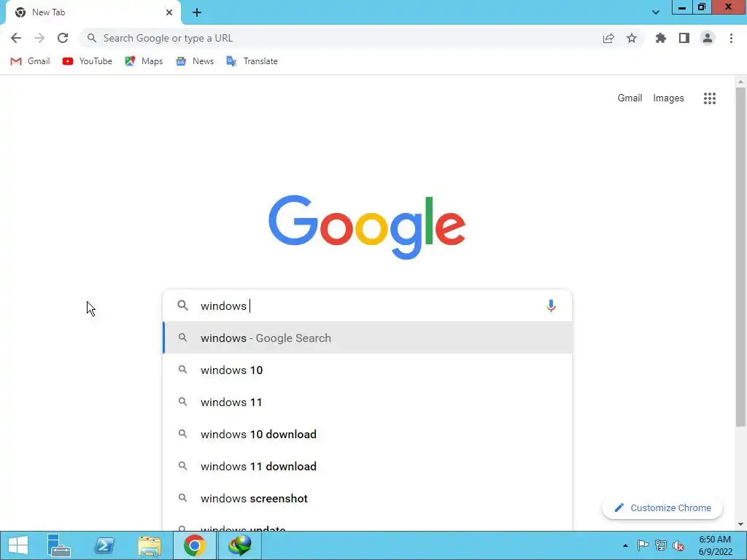Open the Gmail bookmark

pyautogui.click(x=30, y=61)
